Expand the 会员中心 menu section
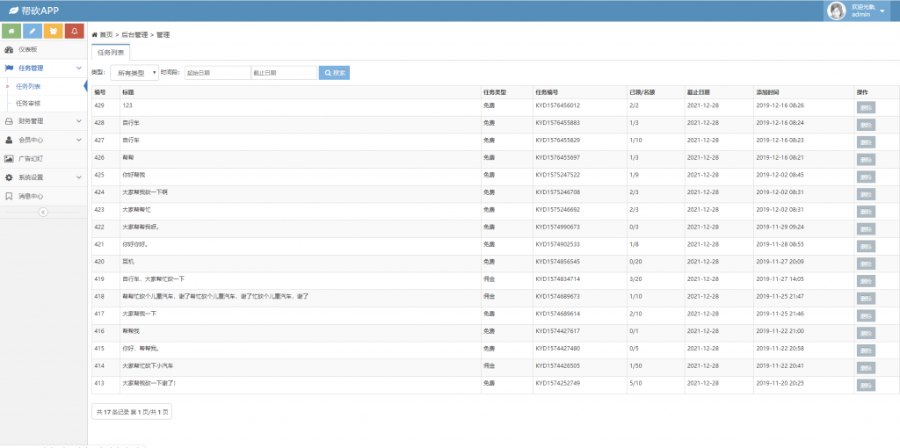The image size is (900, 448). (79, 140)
